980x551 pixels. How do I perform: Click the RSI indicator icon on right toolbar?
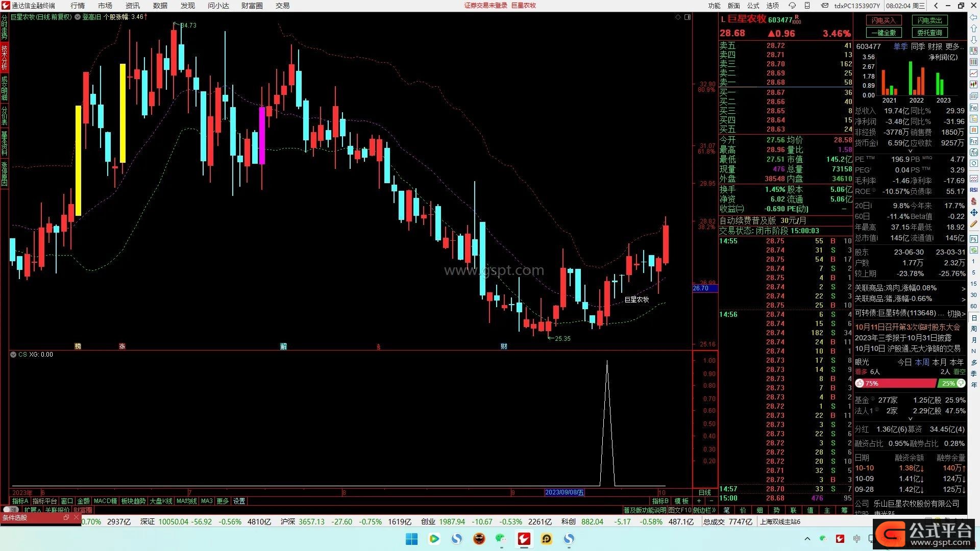pyautogui.click(x=974, y=190)
